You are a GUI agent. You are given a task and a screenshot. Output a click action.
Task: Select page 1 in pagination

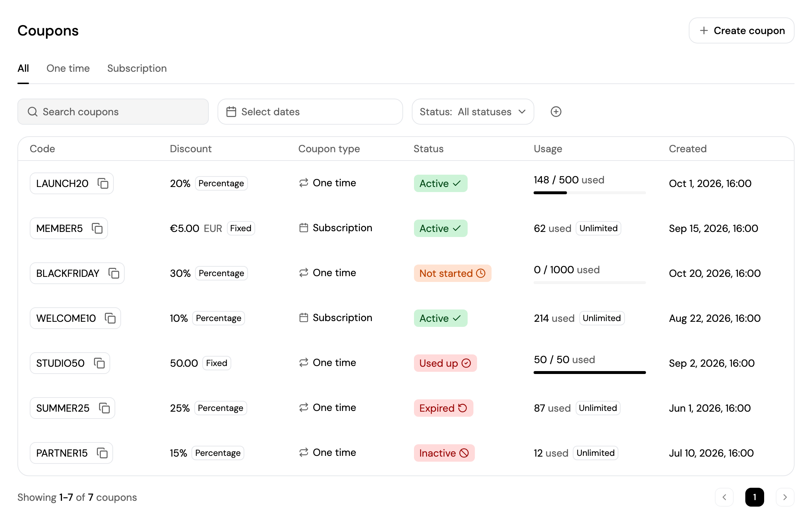[x=755, y=497]
